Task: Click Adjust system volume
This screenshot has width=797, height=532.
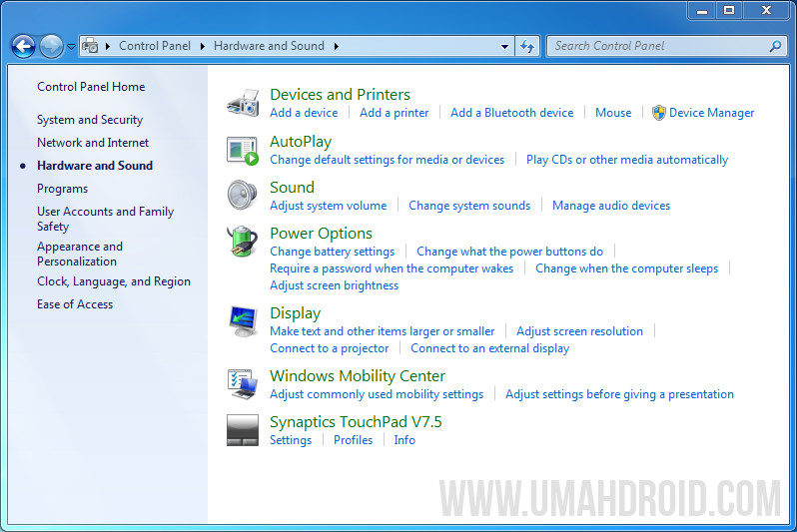Action: click(329, 206)
